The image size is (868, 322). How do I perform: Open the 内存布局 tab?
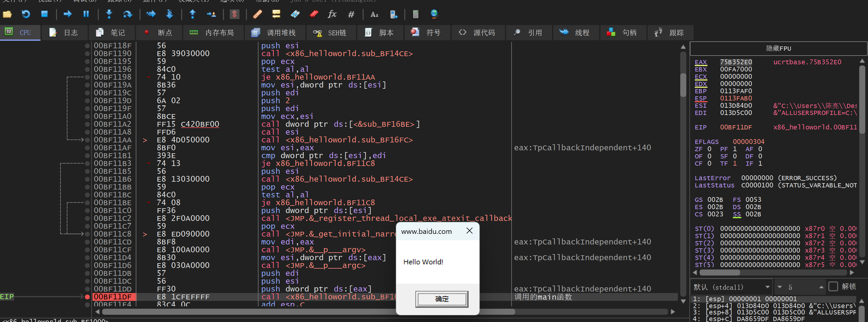click(x=213, y=33)
